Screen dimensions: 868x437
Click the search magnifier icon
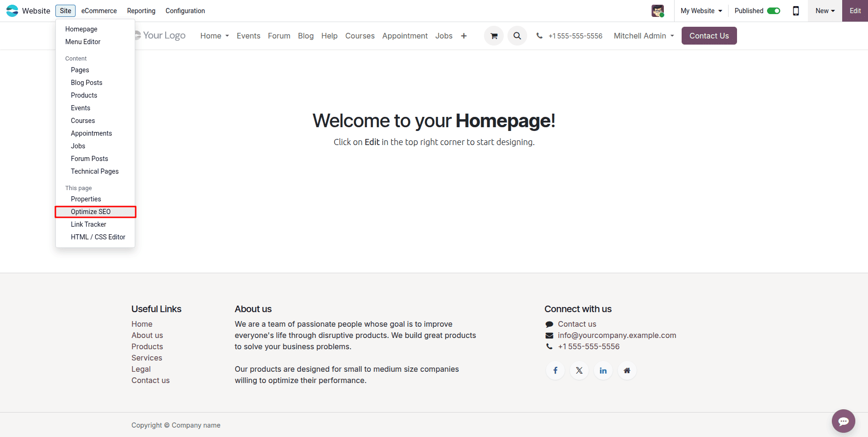(x=517, y=36)
